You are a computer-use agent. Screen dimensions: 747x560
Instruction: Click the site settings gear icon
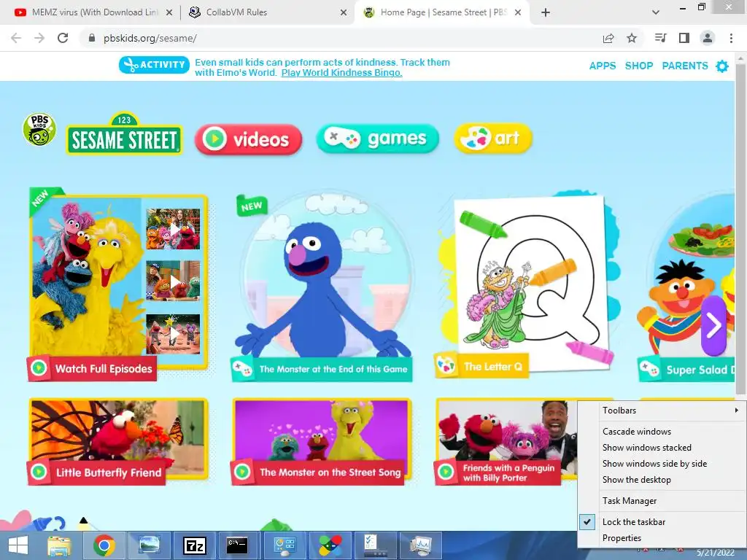click(722, 66)
